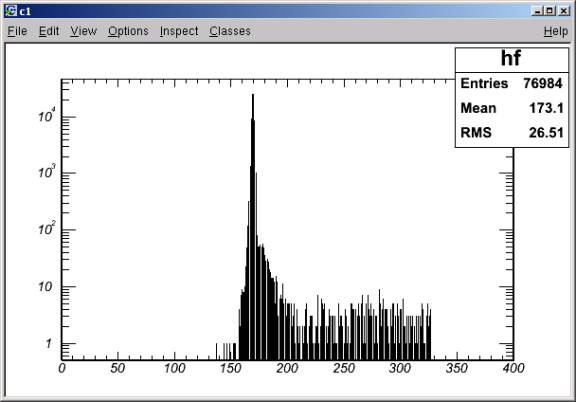Minimize the c1 canvas window
The height and width of the screenshot is (402, 576).
537,11
